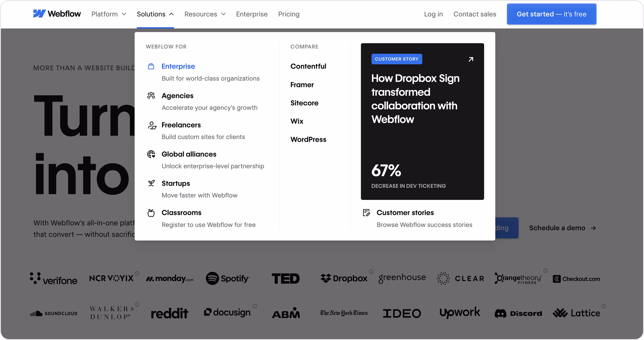Click the monday.com logo
Screen dimensions: 644x340
170,279
